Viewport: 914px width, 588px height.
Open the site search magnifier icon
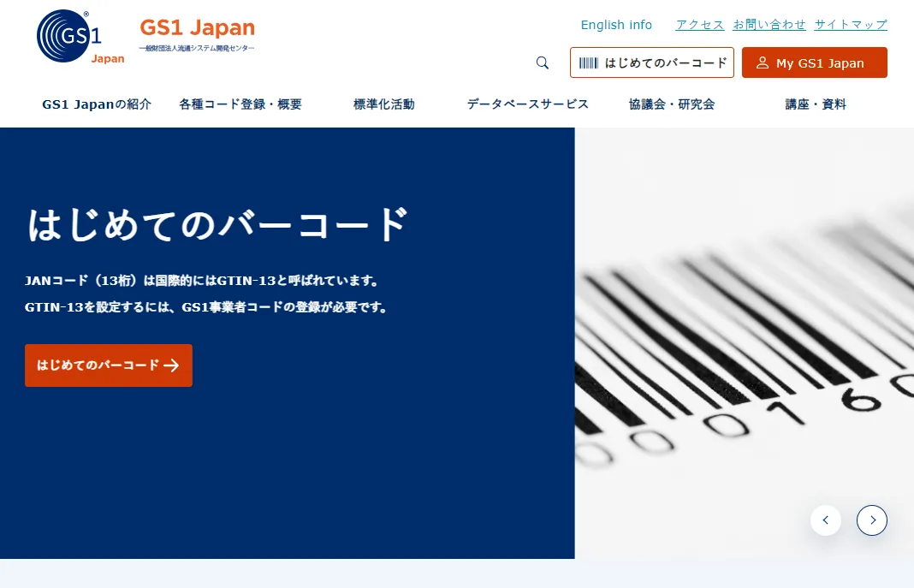coord(542,62)
